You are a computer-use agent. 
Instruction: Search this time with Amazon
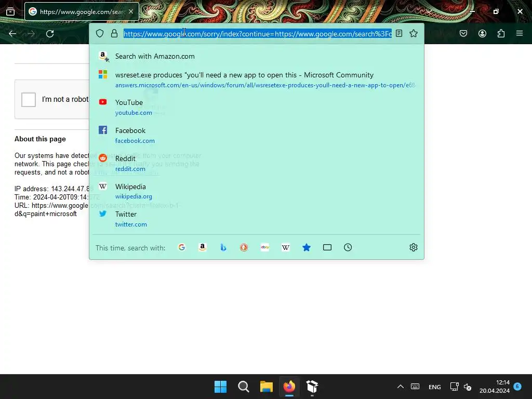(x=203, y=247)
